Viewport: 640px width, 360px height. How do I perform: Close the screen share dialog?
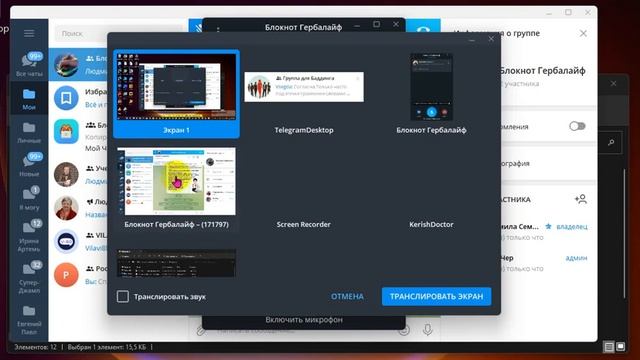[491, 39]
